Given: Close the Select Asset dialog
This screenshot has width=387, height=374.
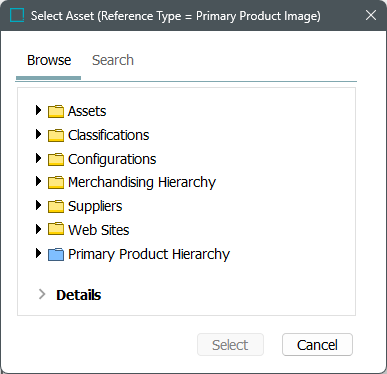Looking at the screenshot, I should [371, 15].
